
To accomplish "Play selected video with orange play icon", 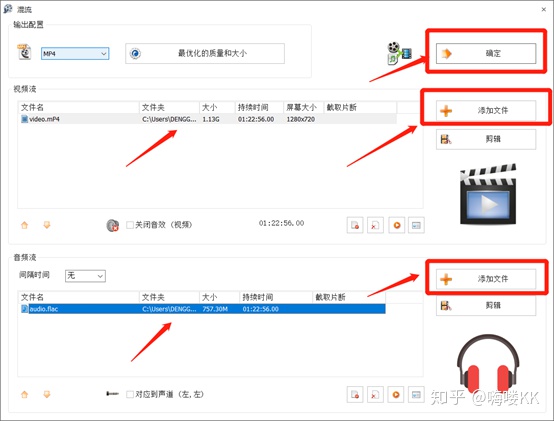I will point(396,225).
